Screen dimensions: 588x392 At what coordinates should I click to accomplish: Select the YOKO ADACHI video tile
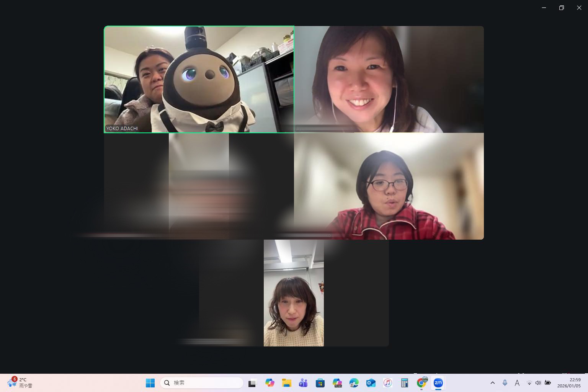point(199,79)
